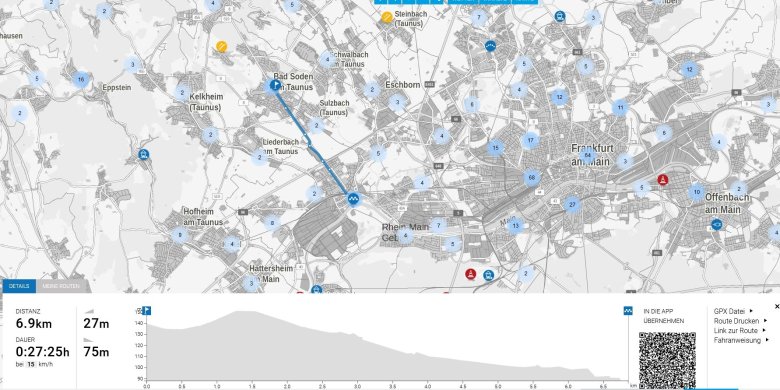Image resolution: width=780 pixels, height=390 pixels.
Task: Click the fish icon marker in Offenbach
Action: coord(717,225)
